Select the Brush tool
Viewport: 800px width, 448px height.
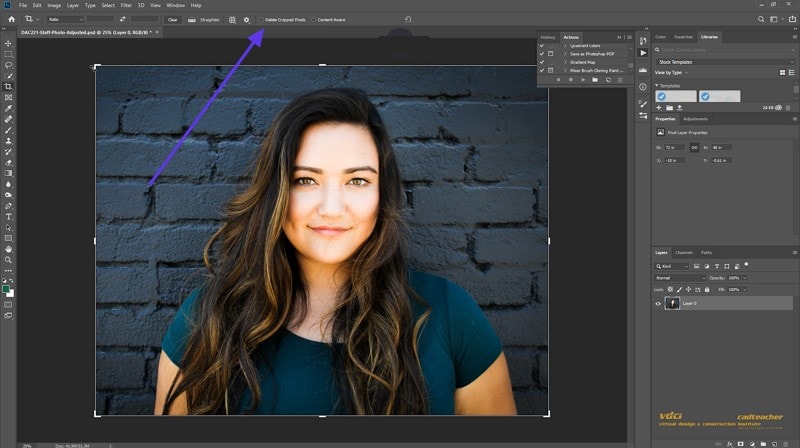pyautogui.click(x=8, y=130)
